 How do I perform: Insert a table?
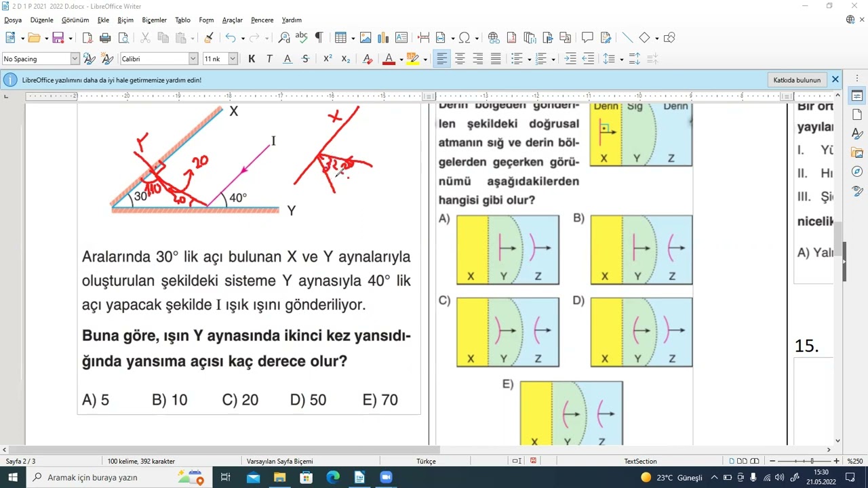[x=340, y=38]
